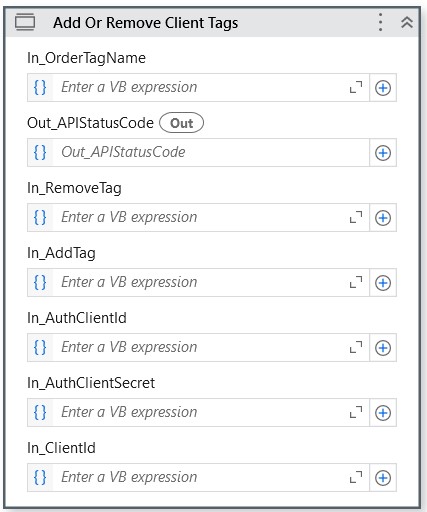
Task: Focus the In_OrderTagName VB expression field
Action: [x=198, y=88]
